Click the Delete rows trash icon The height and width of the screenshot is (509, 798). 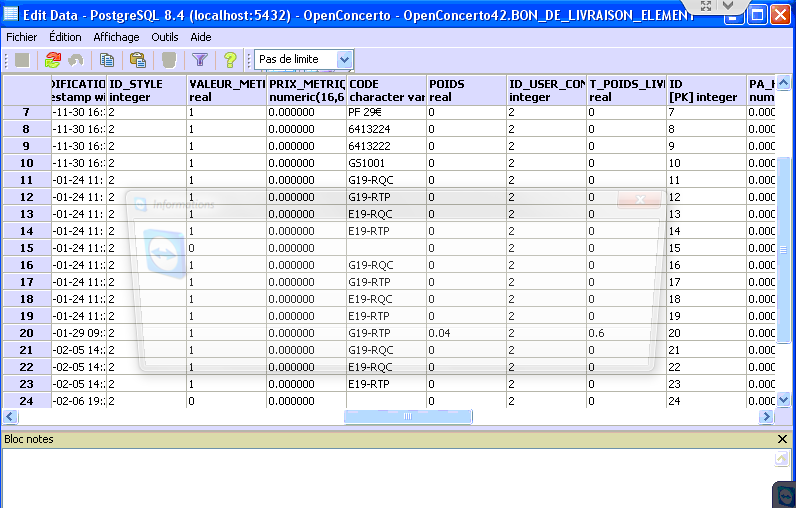[168, 60]
